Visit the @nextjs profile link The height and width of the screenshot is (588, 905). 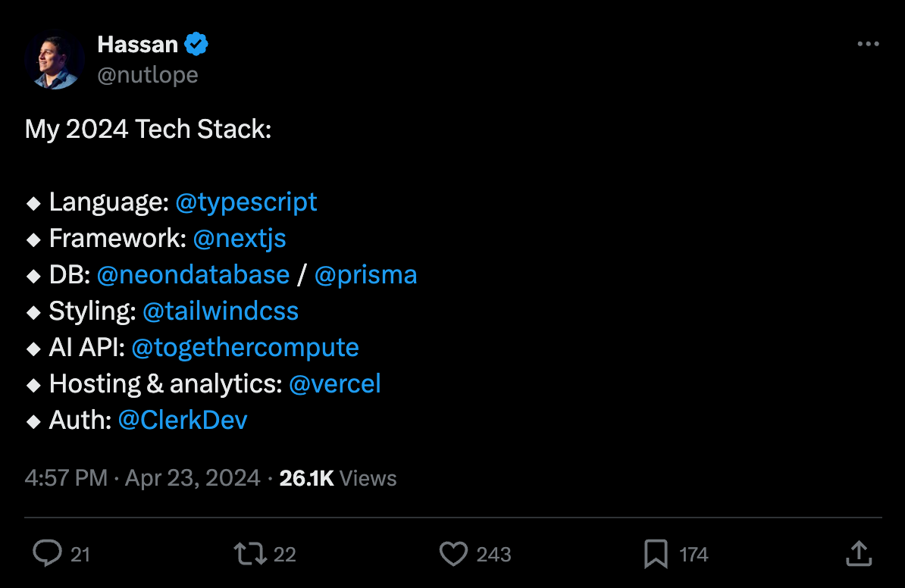(x=240, y=238)
